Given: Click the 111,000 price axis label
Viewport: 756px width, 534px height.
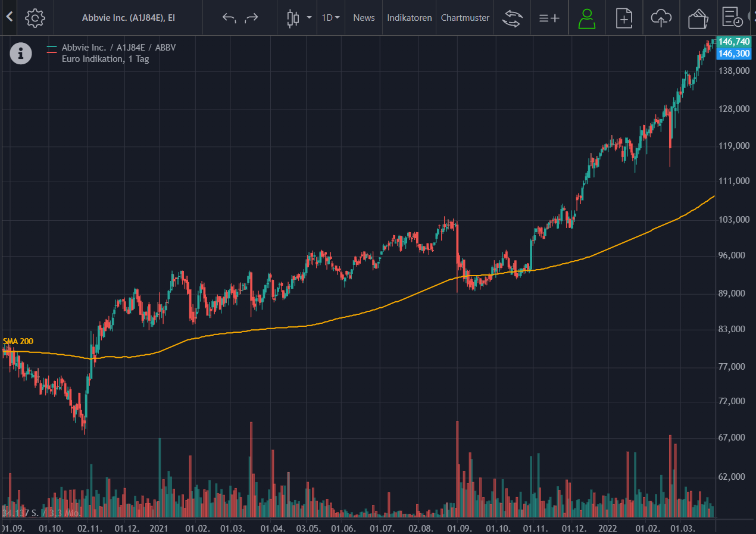Looking at the screenshot, I should pyautogui.click(x=734, y=180).
